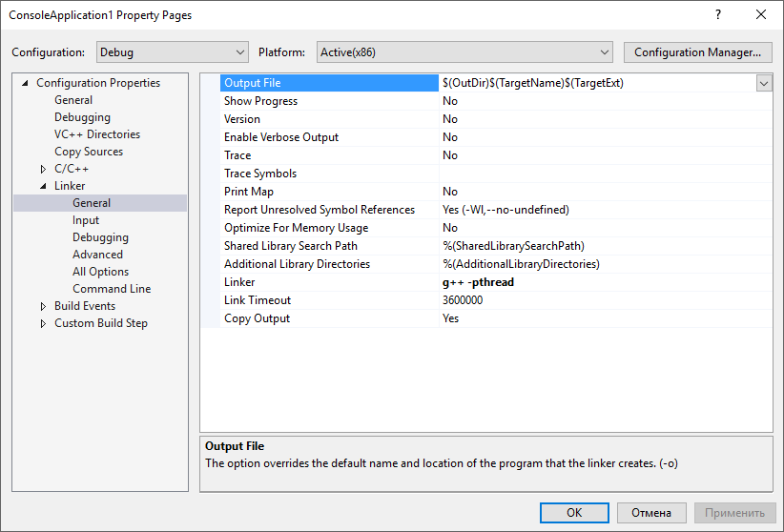The height and width of the screenshot is (532, 784).
Task: Open the Output File value dropdown arrow
Action: pos(764,83)
